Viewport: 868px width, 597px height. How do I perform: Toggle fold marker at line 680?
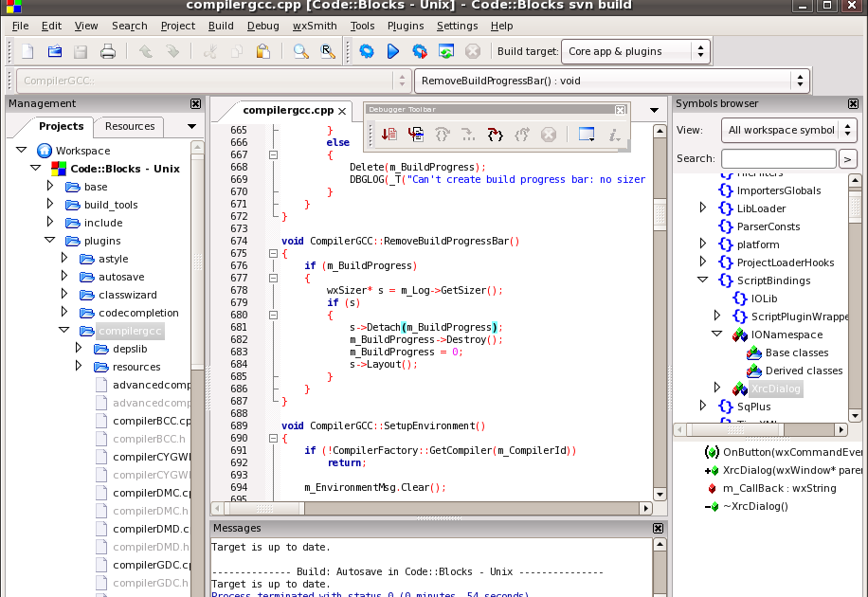point(273,316)
